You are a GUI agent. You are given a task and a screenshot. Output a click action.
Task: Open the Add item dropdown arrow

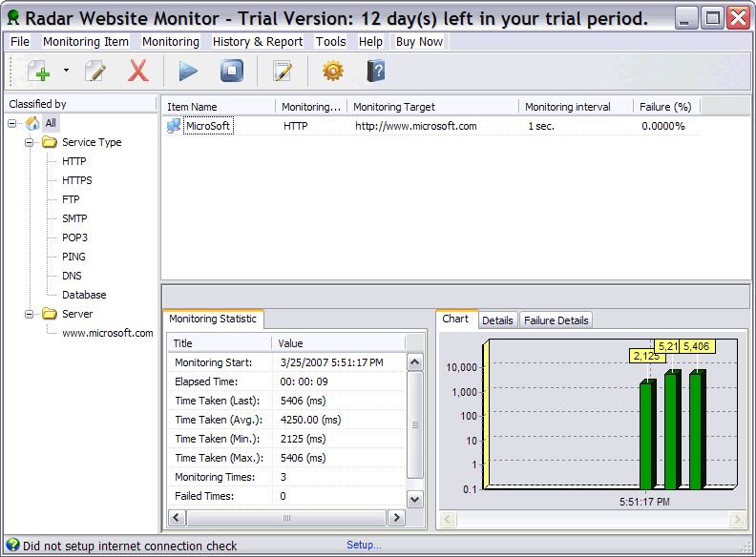point(66,71)
